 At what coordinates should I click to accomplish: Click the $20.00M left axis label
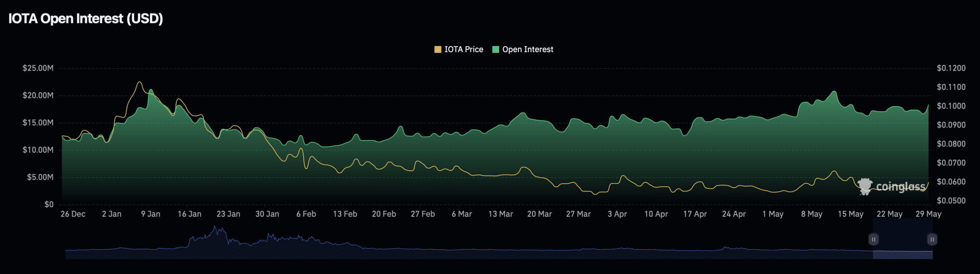tap(38, 95)
